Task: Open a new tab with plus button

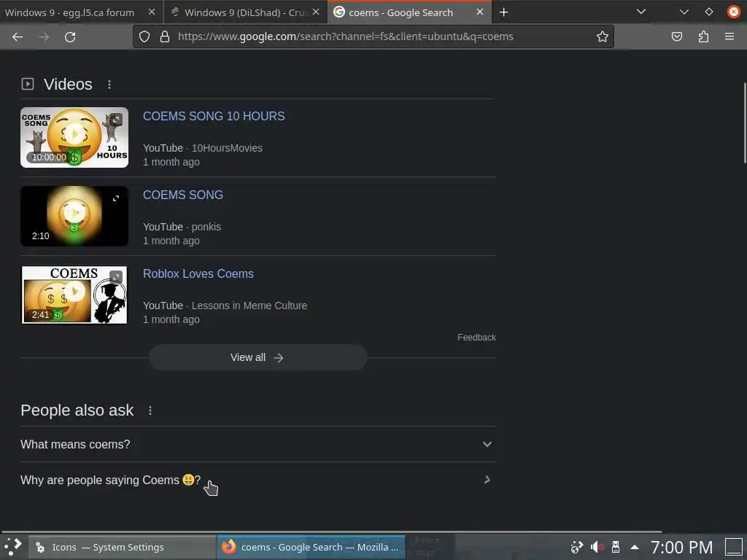Action: coord(503,12)
